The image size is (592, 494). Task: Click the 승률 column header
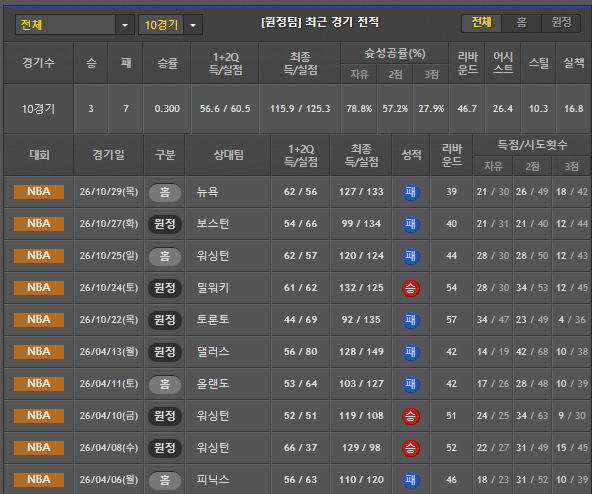click(167, 63)
